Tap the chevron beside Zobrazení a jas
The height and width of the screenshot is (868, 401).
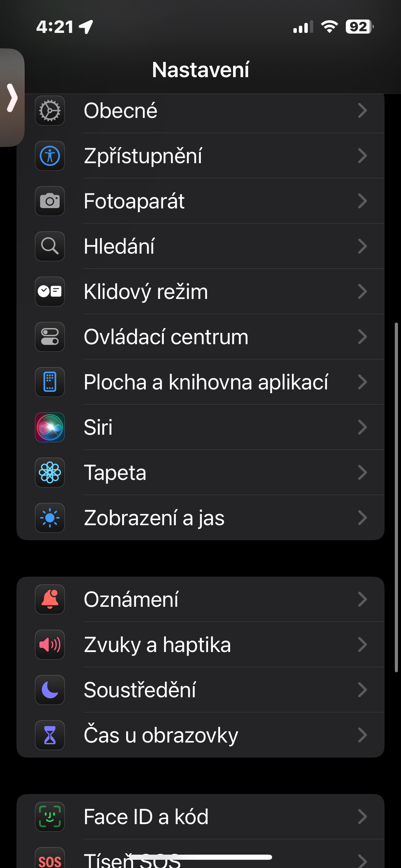(x=362, y=518)
